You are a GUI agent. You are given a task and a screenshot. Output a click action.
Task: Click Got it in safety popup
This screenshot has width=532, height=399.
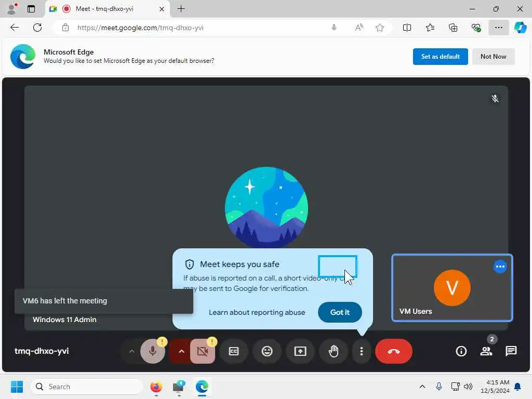pos(340,312)
